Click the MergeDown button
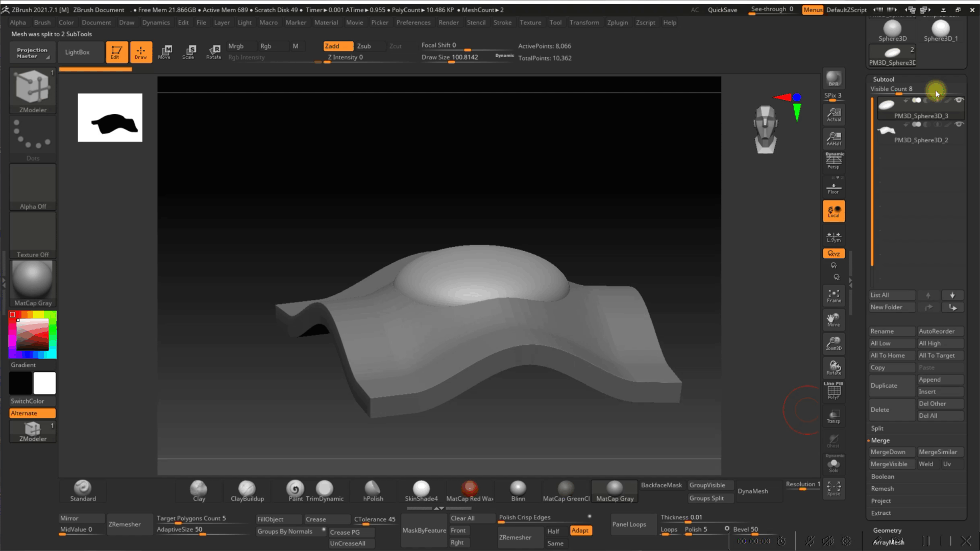 tap(888, 452)
